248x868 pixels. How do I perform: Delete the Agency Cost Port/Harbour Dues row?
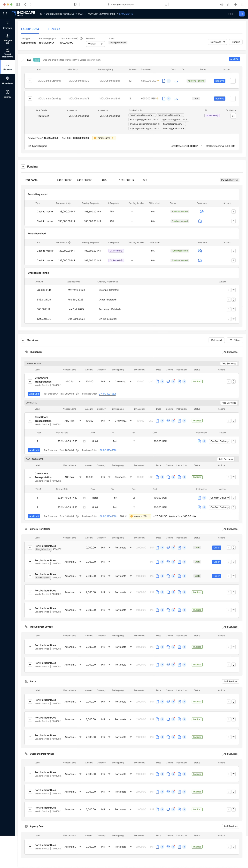point(233,847)
